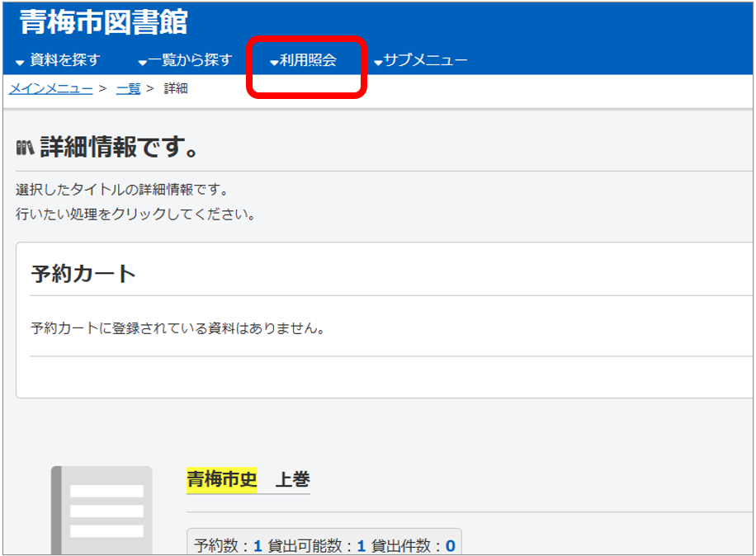The width and height of the screenshot is (756, 556).
Task: Click the 貸出件数 count number
Action: pos(451,545)
